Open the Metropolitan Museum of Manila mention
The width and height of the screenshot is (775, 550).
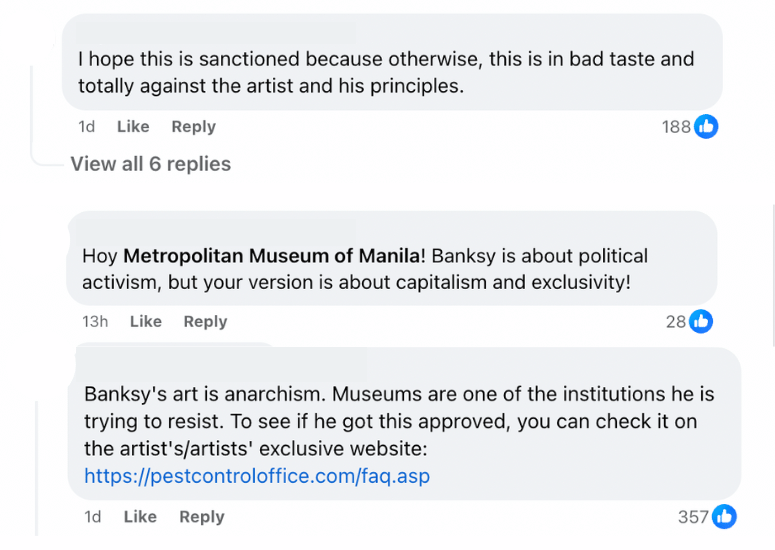click(272, 256)
